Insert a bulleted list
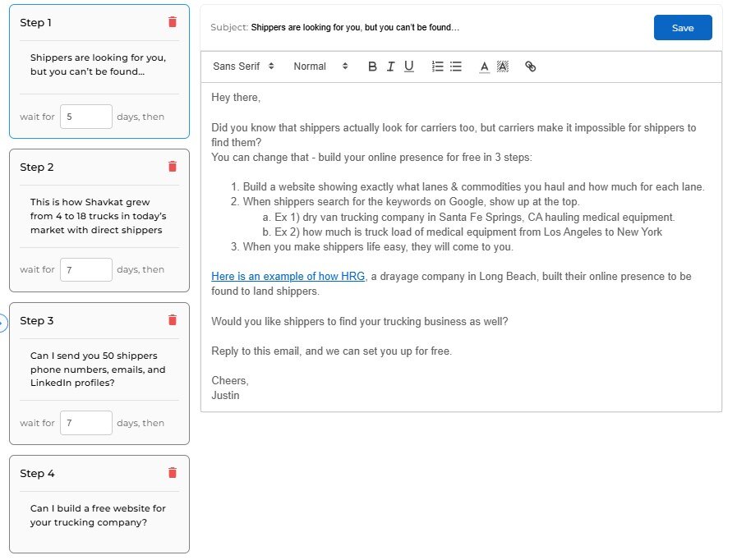 click(456, 67)
